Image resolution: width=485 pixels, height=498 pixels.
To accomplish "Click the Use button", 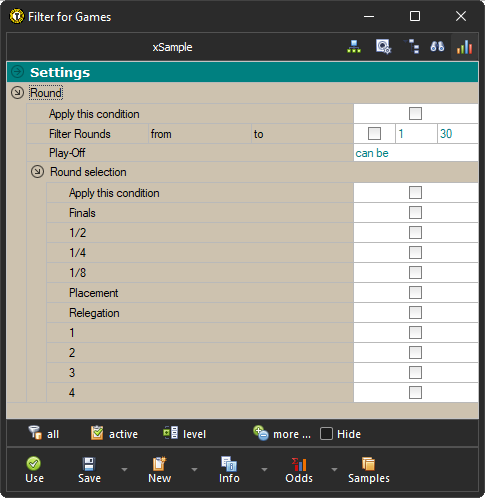I will (x=34, y=470).
